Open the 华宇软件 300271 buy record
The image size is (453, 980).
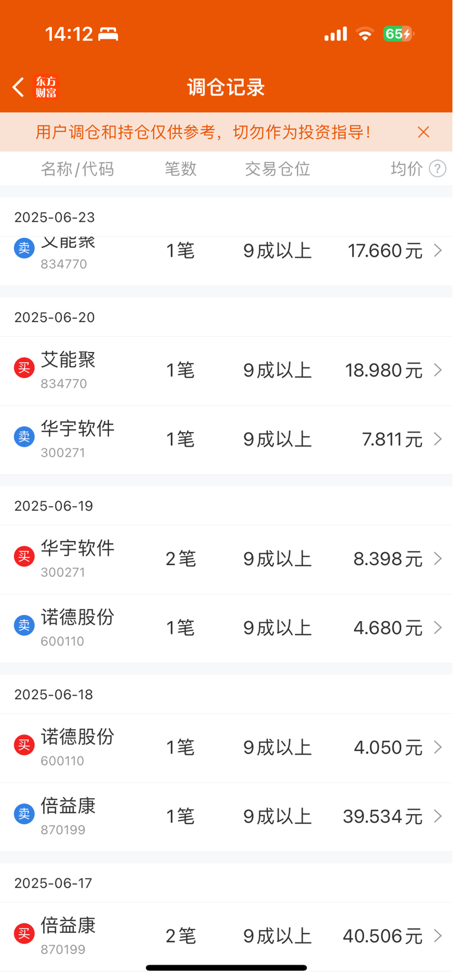226,559
